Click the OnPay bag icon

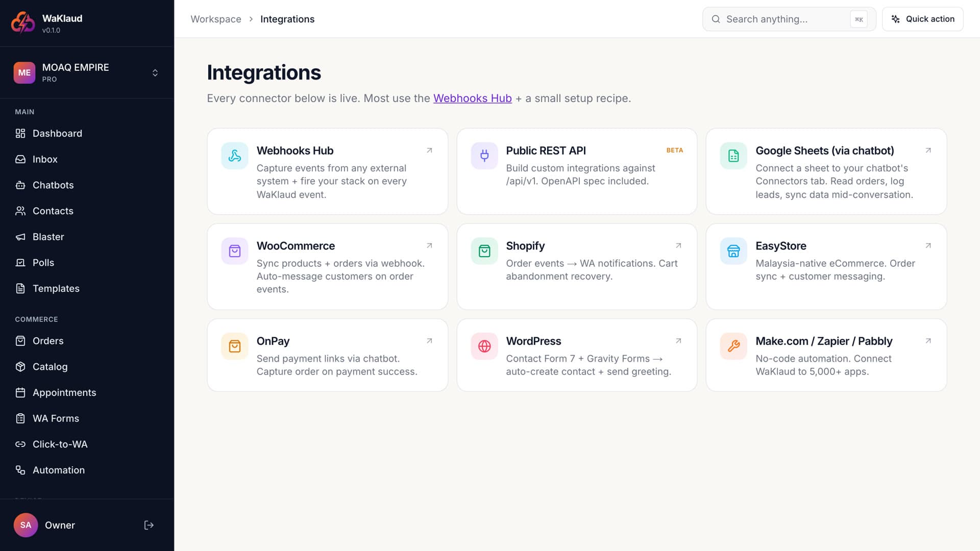tap(235, 346)
